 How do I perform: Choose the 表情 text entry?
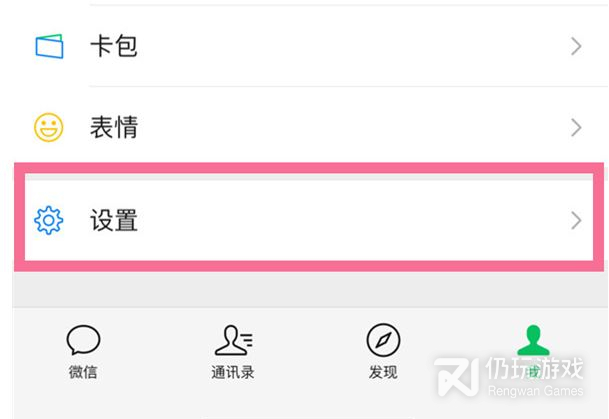point(113,127)
